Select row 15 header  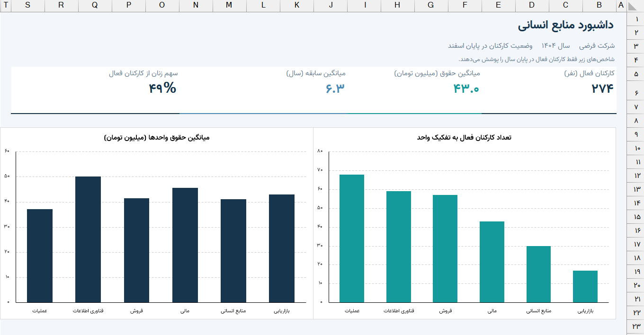point(635,216)
